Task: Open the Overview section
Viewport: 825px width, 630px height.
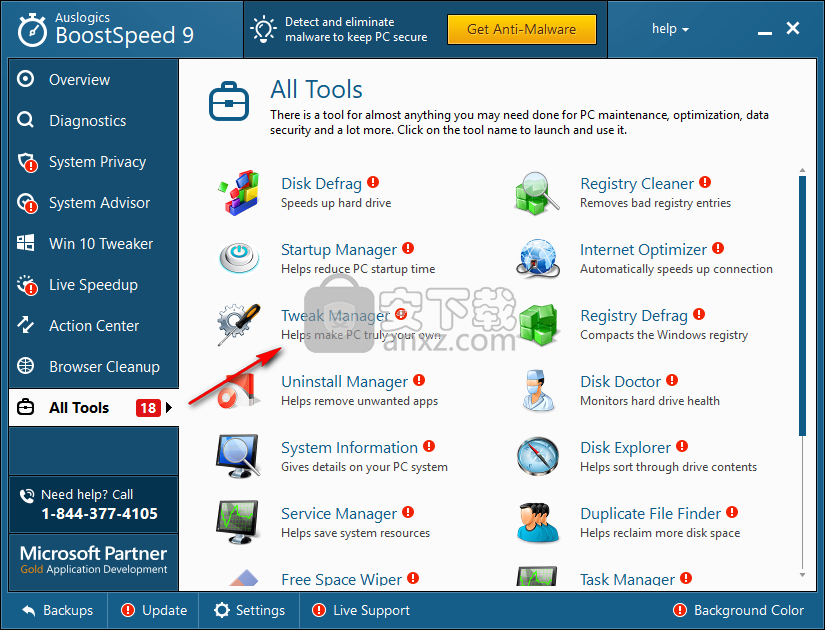Action: (x=94, y=79)
